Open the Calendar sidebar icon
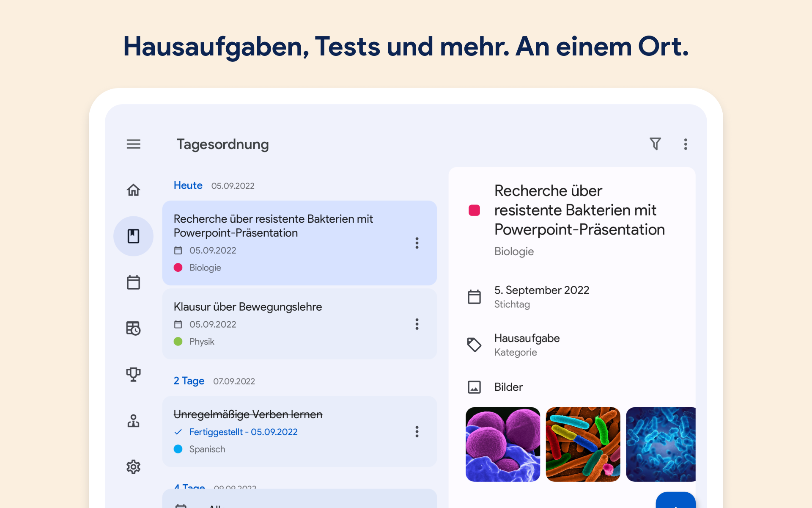Viewport: 812px width, 508px height. click(x=133, y=282)
